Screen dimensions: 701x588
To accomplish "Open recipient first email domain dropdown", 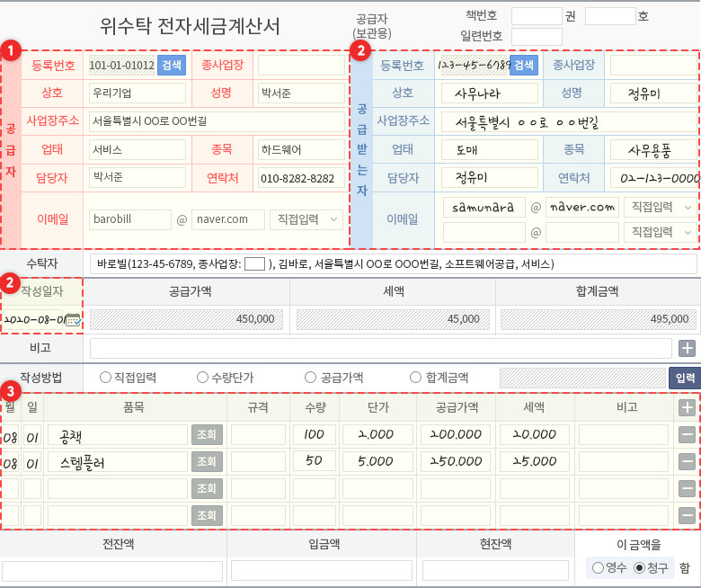I will (661, 207).
